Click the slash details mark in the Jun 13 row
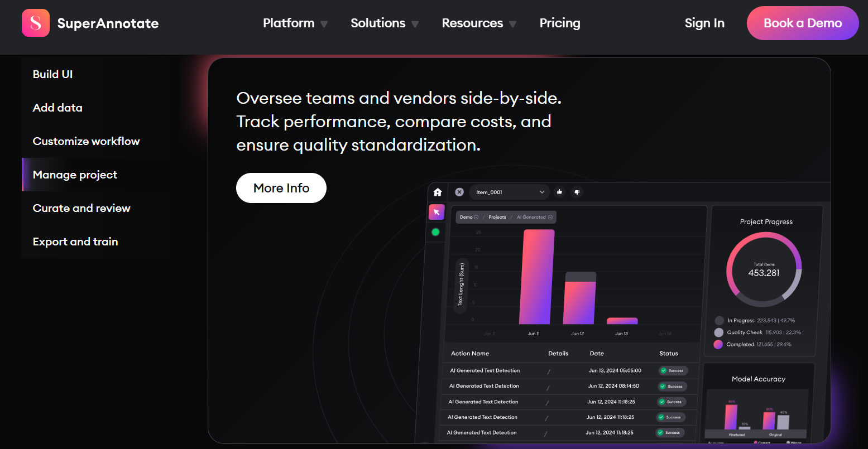868x449 pixels. click(x=549, y=371)
